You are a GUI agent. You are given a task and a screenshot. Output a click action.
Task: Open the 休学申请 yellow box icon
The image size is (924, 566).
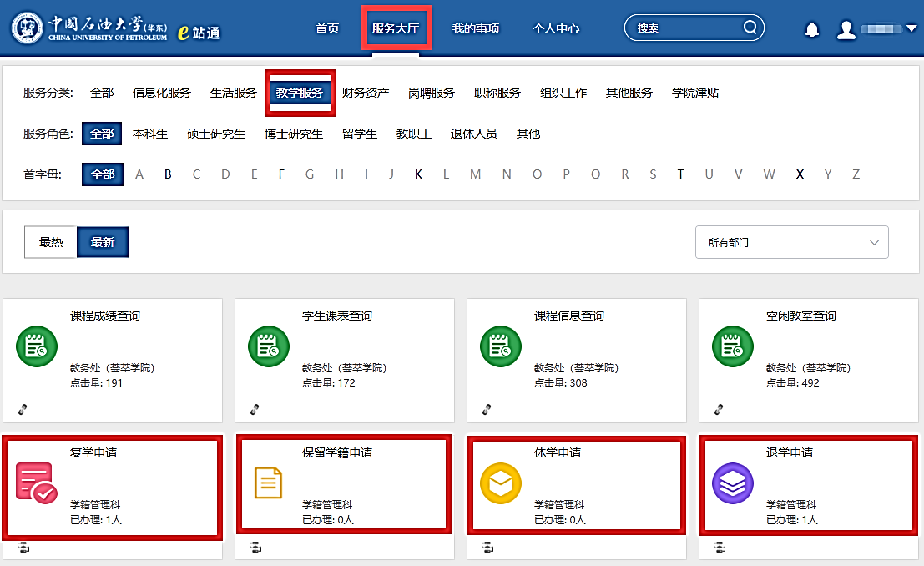click(501, 483)
